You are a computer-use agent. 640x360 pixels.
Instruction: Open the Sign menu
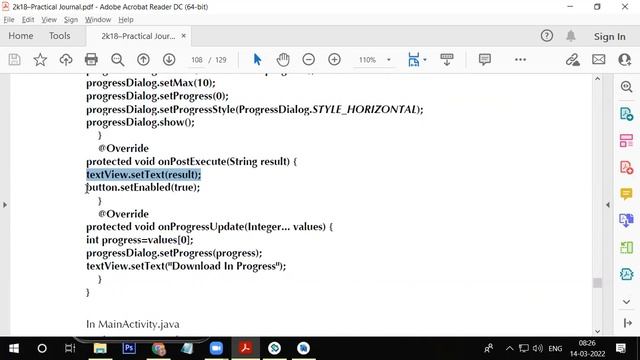[71, 20]
